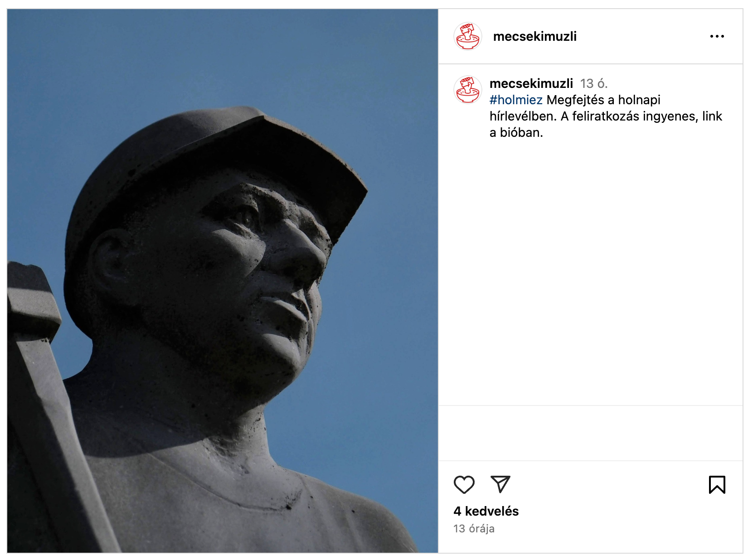This screenshot has height=560, width=748.
Task: View the 4 kedvelés likes list
Action: [x=486, y=511]
